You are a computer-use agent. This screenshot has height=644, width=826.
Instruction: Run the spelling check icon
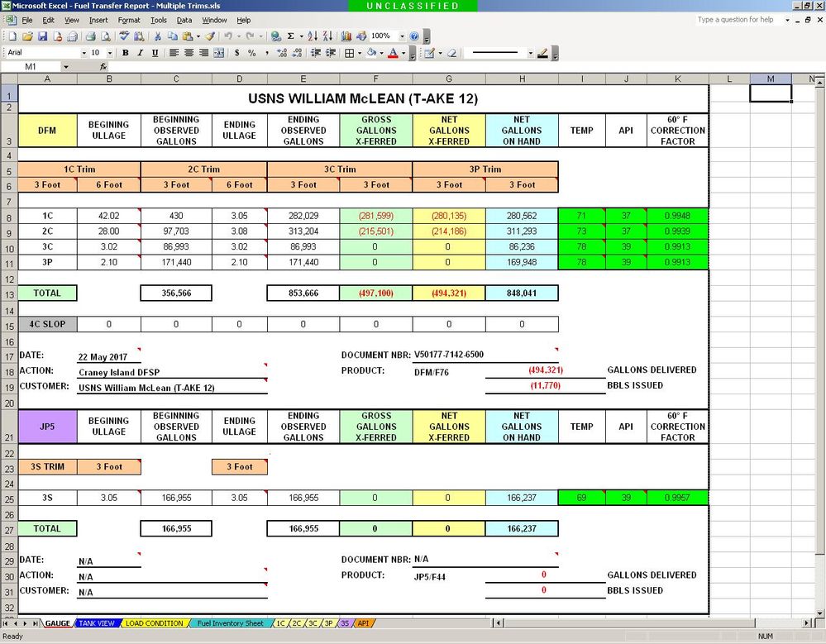124,36
